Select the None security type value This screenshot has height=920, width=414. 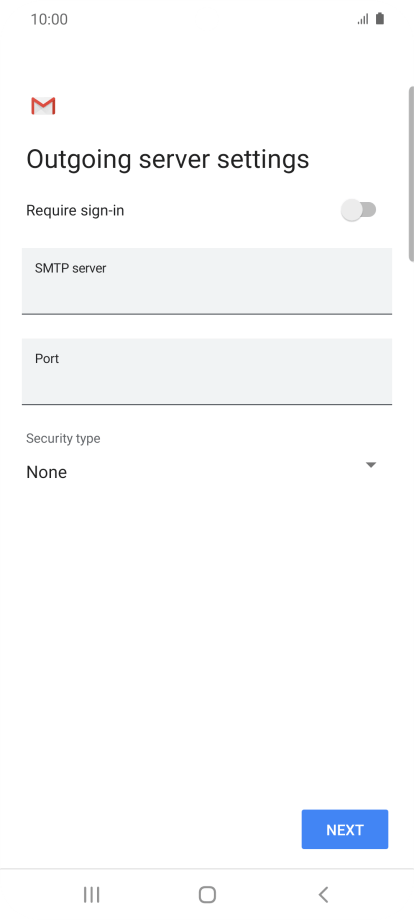(46, 472)
